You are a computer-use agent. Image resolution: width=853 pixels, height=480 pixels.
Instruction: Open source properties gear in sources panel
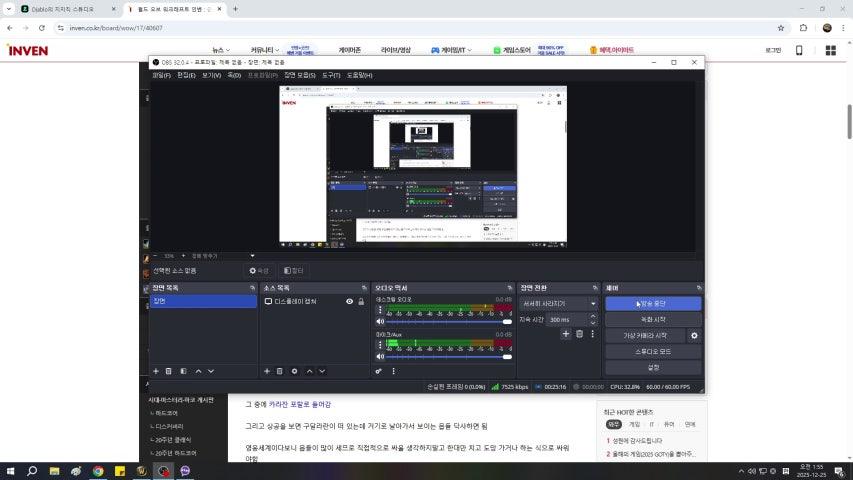coord(294,371)
